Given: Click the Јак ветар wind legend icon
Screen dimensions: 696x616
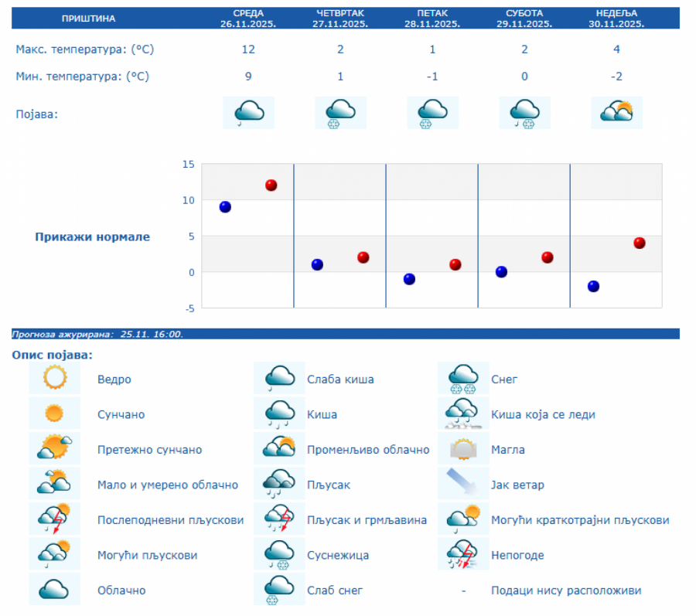Looking at the screenshot, I should coord(463,485).
